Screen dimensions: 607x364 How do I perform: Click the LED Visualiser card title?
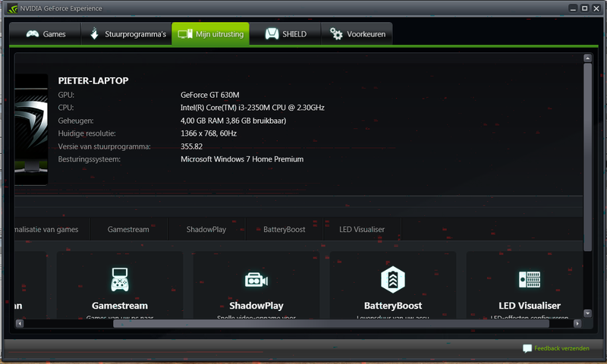tap(530, 306)
